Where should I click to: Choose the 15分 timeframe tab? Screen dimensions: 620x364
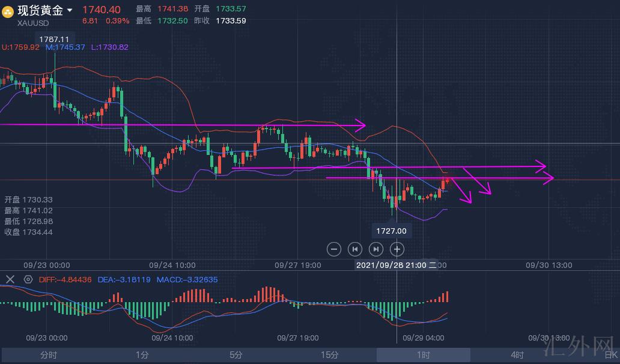pos(329,355)
